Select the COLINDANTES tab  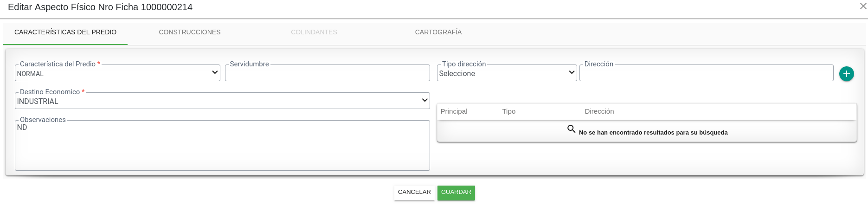pos(314,32)
